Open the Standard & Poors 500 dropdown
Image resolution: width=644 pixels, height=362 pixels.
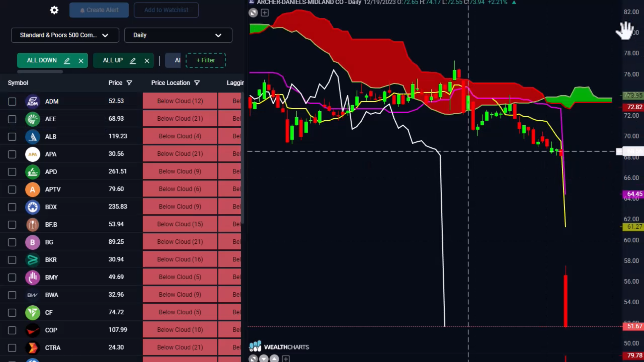click(x=65, y=35)
